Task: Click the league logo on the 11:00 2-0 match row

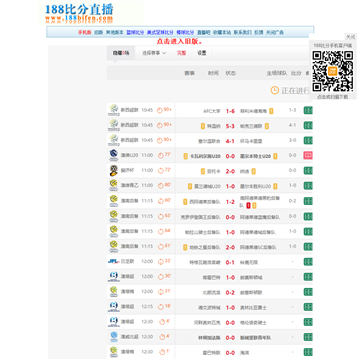Action: click(113, 170)
